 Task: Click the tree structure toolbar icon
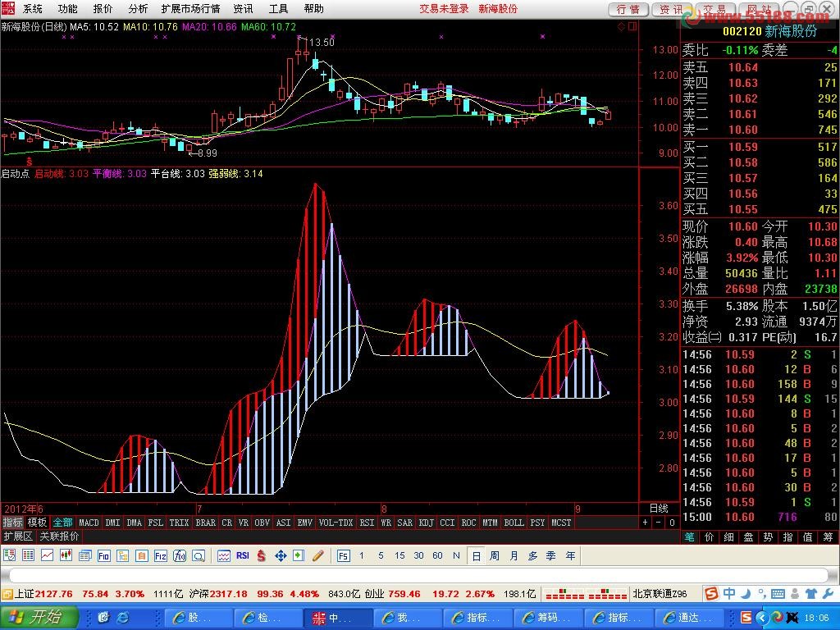[x=123, y=556]
